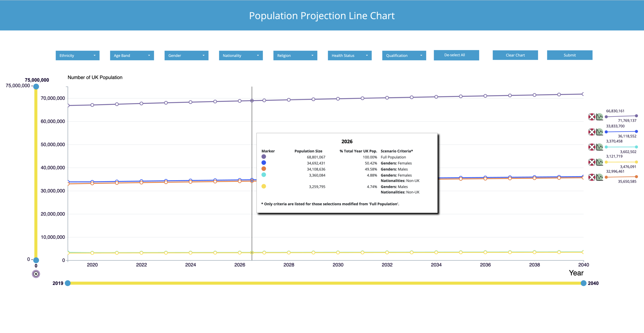Click the Clear Chart button
This screenshot has height=333, width=644.
pos(515,55)
